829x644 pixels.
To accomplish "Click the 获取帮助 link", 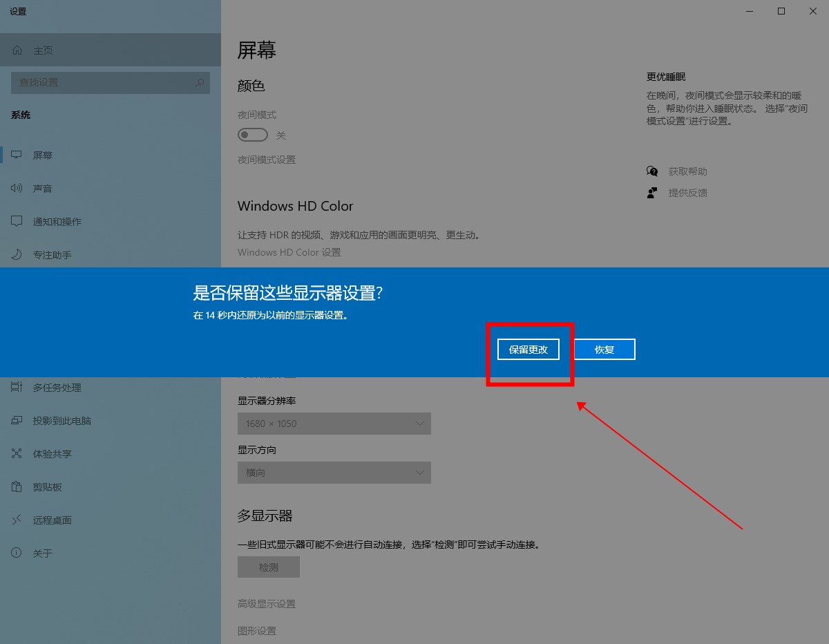I will pos(687,171).
